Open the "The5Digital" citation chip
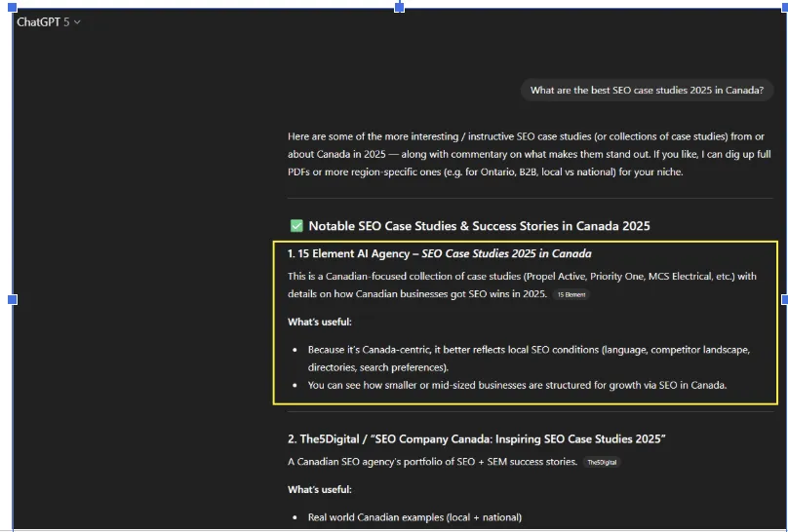788x532 pixels. click(602, 462)
